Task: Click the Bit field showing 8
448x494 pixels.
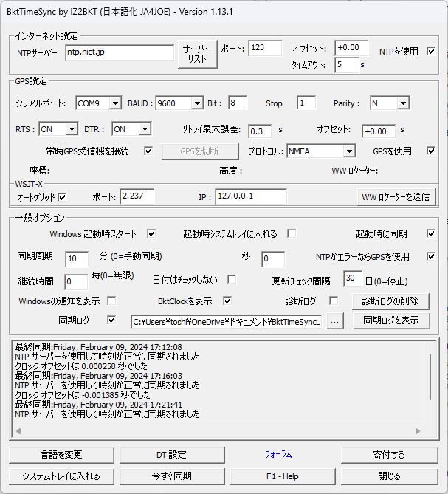Action: [238, 103]
